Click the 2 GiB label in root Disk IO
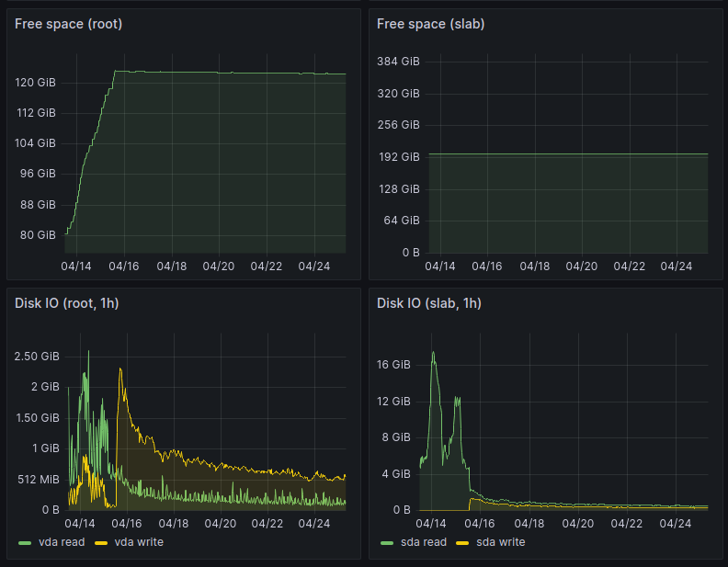Viewport: 728px width, 567px height. (45, 387)
